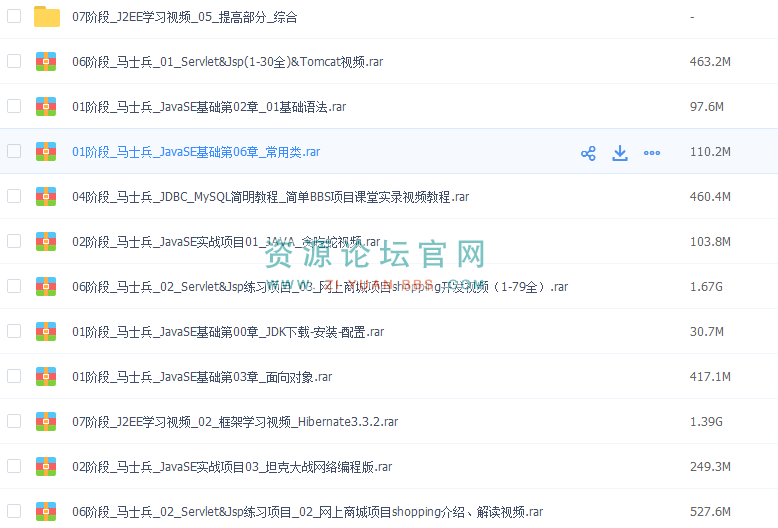Click the share icon on the 常用类.rar row
The width and height of the screenshot is (778, 528).
point(588,153)
